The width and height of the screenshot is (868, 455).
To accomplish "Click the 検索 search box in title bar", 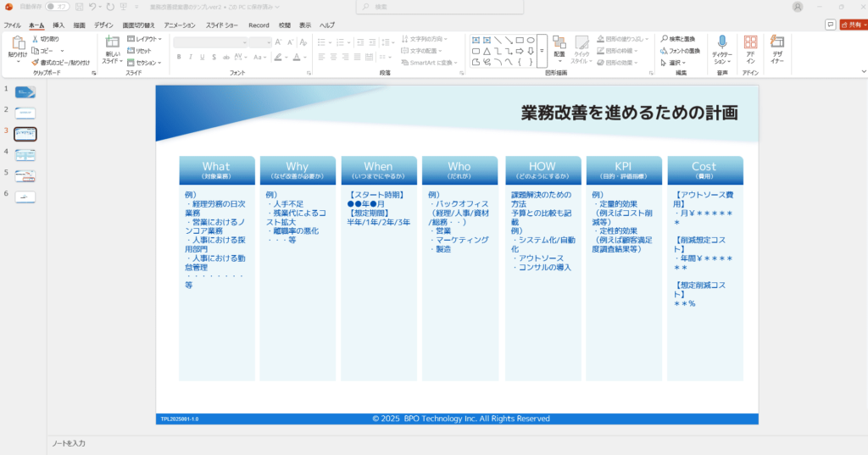I will pos(440,7).
